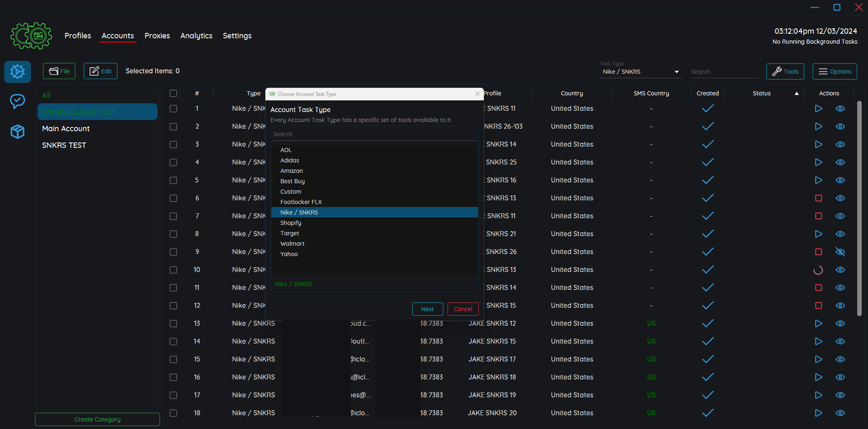The height and width of the screenshot is (429, 868).
Task: Click the crossed-out eye icon in row 9
Action: point(840,252)
